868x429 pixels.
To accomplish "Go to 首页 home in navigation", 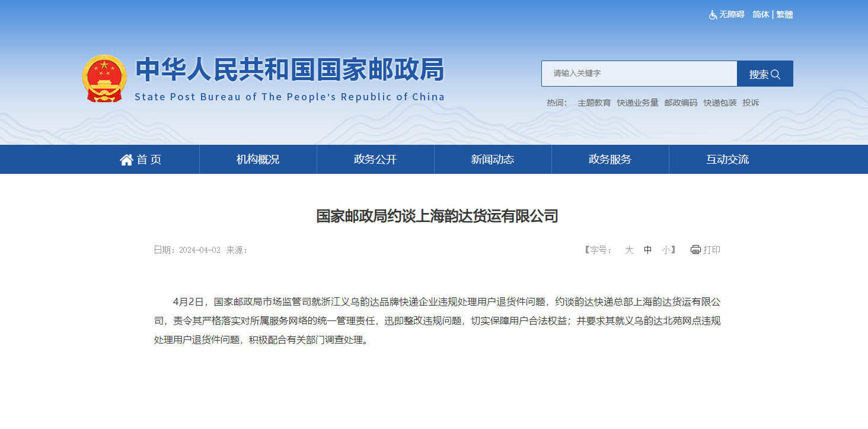I will click(x=141, y=160).
